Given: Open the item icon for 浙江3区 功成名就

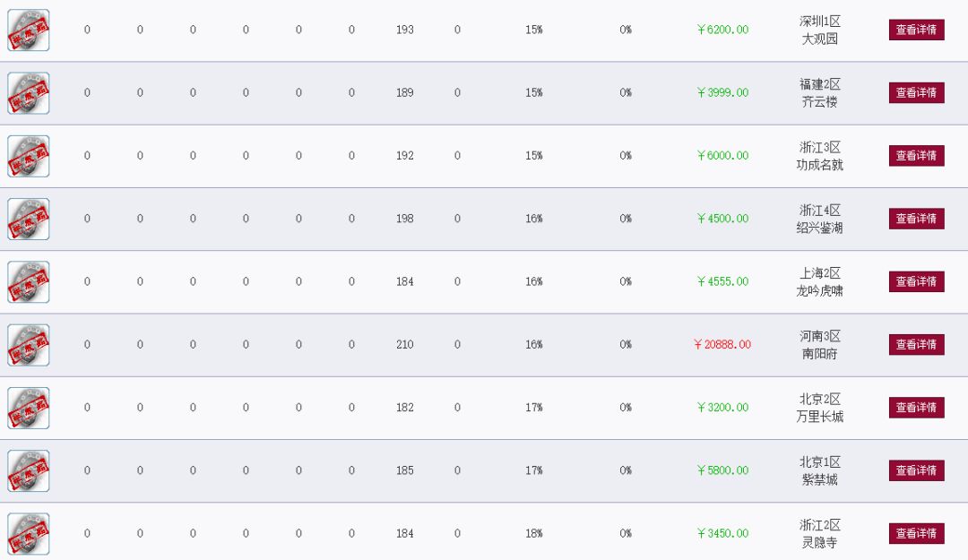Looking at the screenshot, I should [x=29, y=156].
